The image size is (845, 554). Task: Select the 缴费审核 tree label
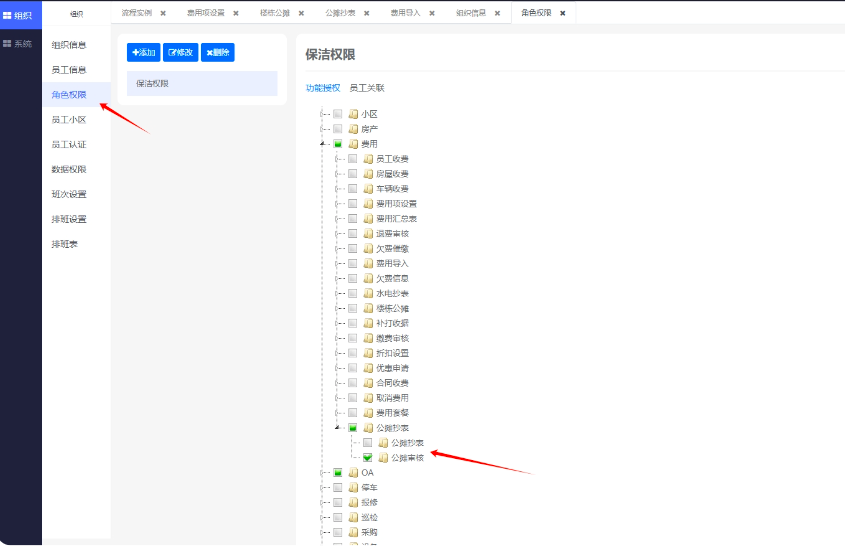pyautogui.click(x=392, y=338)
